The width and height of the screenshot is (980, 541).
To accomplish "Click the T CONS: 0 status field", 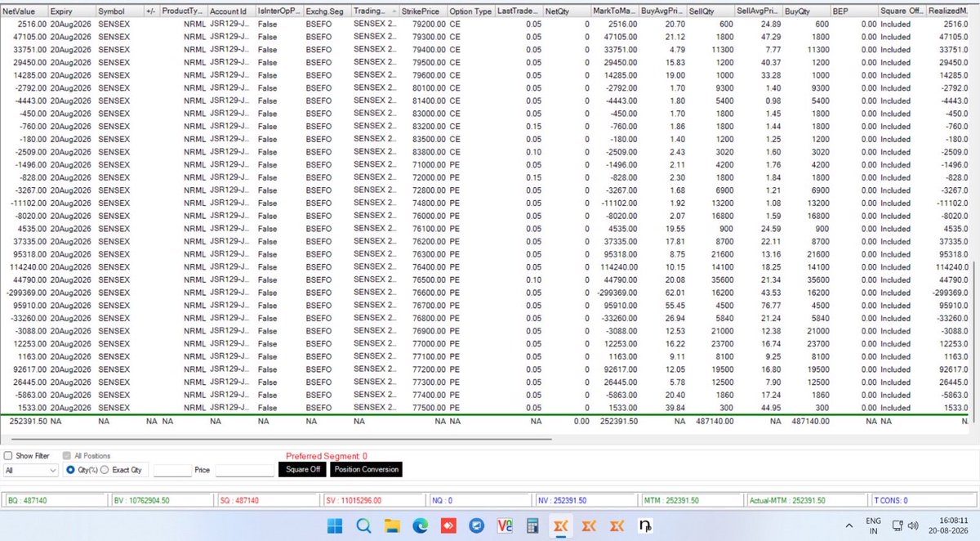I will point(923,500).
